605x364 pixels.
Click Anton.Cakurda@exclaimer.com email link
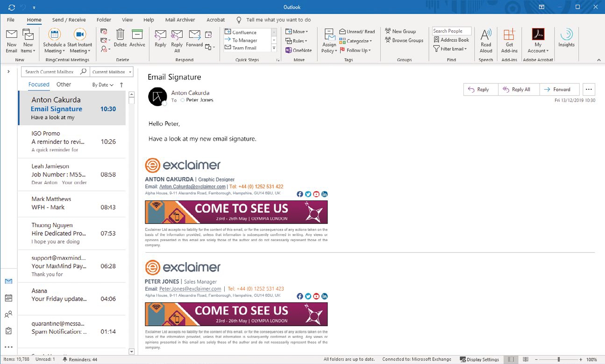click(192, 186)
